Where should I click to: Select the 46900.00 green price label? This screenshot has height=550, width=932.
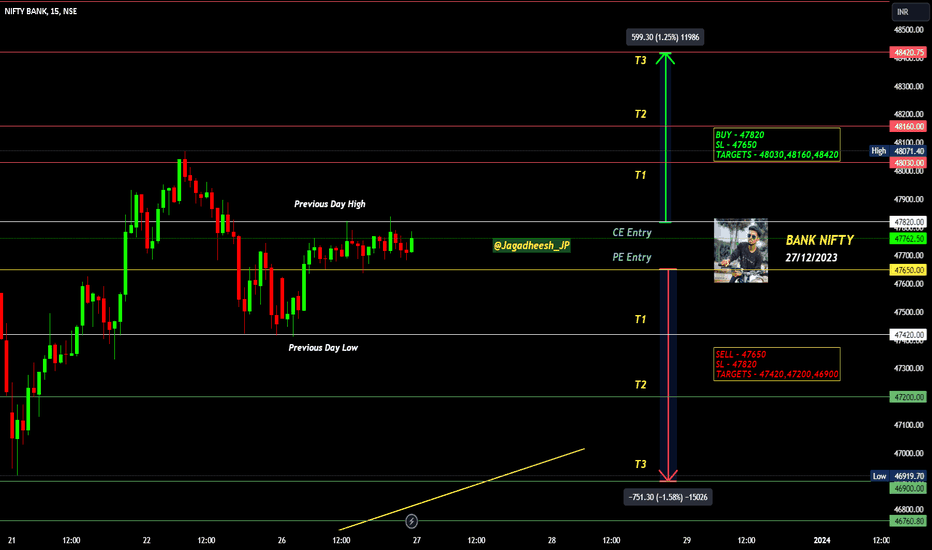pyautogui.click(x=908, y=488)
